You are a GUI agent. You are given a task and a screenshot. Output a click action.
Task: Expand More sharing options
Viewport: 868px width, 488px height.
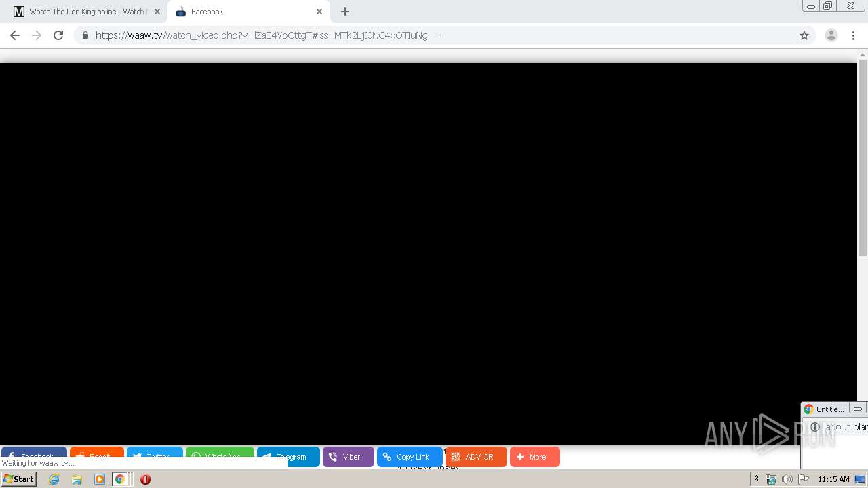[x=535, y=457]
